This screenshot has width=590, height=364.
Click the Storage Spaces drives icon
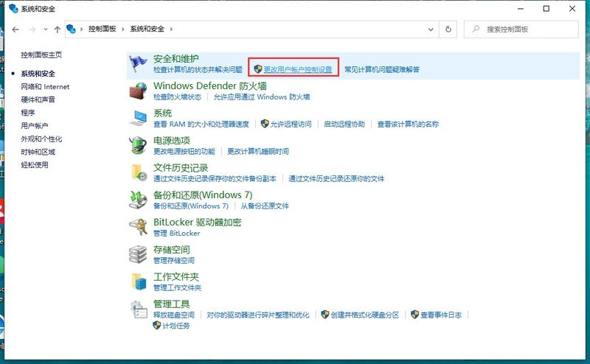[x=138, y=254]
